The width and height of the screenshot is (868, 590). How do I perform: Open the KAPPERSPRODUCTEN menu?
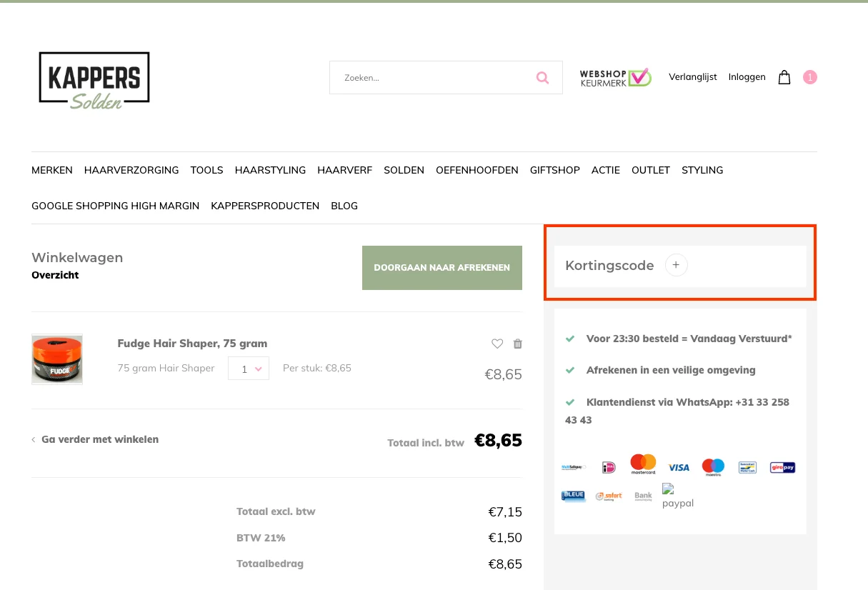click(265, 206)
